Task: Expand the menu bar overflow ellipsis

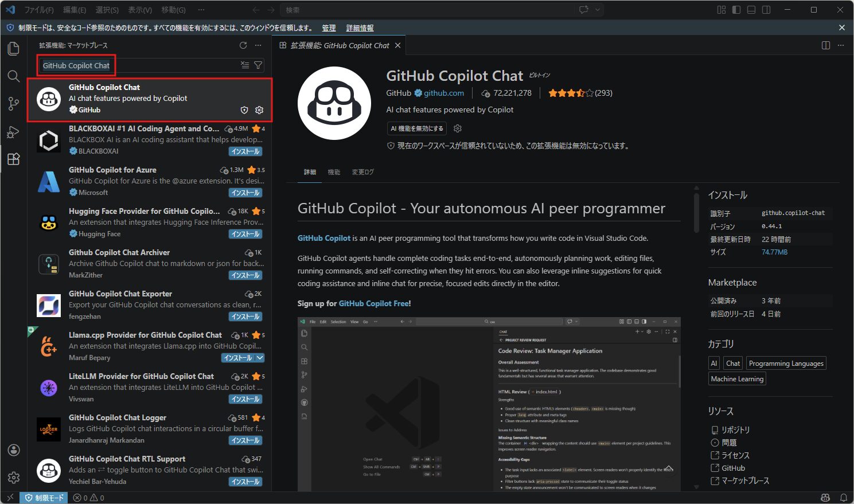Action: pos(201,10)
